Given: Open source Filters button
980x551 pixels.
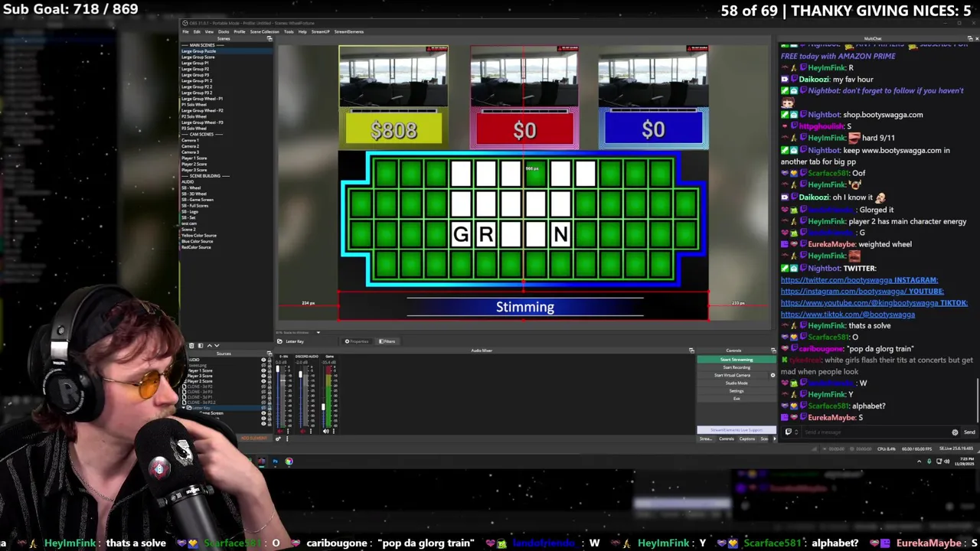Looking at the screenshot, I should coord(389,341).
